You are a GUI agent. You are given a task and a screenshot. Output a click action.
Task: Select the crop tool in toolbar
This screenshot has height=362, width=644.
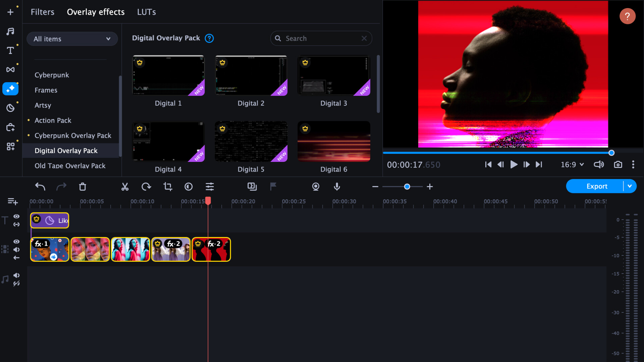[x=167, y=186]
